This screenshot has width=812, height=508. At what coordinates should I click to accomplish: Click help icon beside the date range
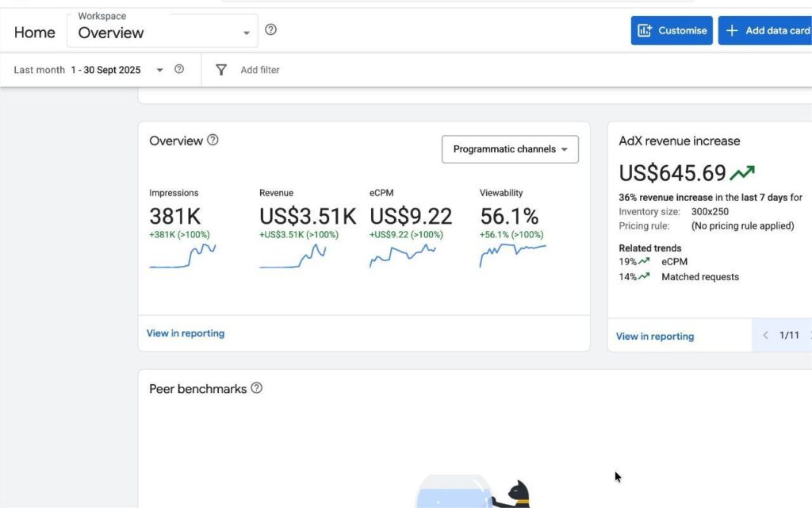pos(179,69)
